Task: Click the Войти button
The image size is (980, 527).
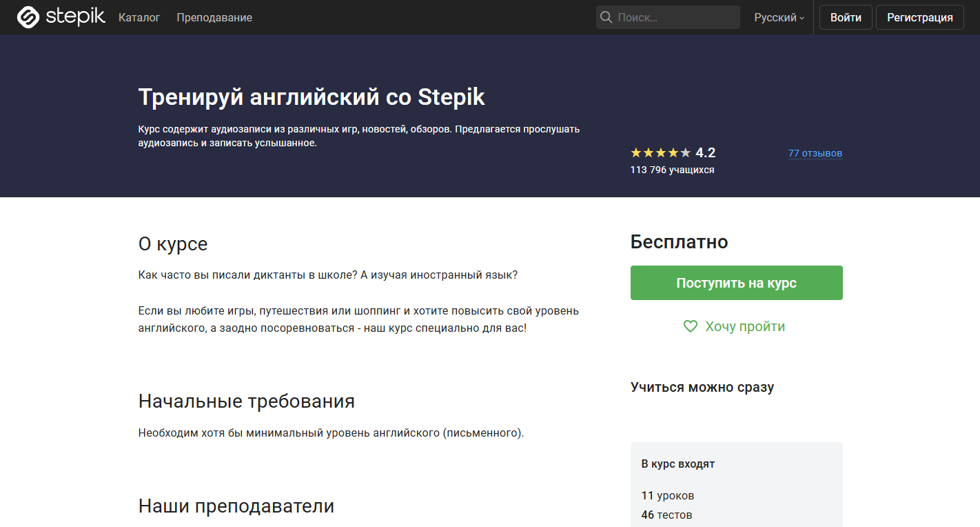Action: [x=846, y=17]
